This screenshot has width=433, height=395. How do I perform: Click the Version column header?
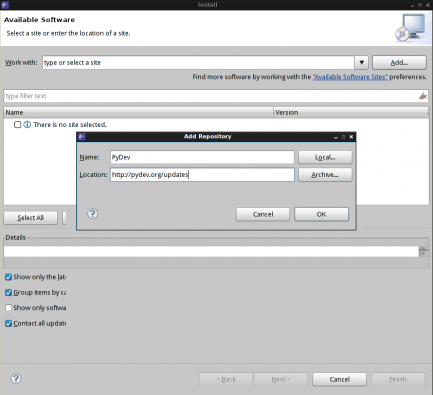point(351,112)
